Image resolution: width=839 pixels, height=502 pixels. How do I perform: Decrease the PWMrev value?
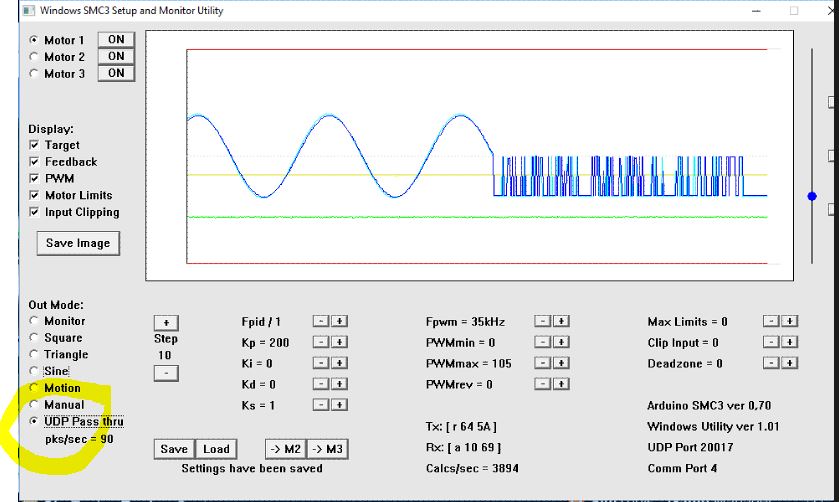[543, 384]
